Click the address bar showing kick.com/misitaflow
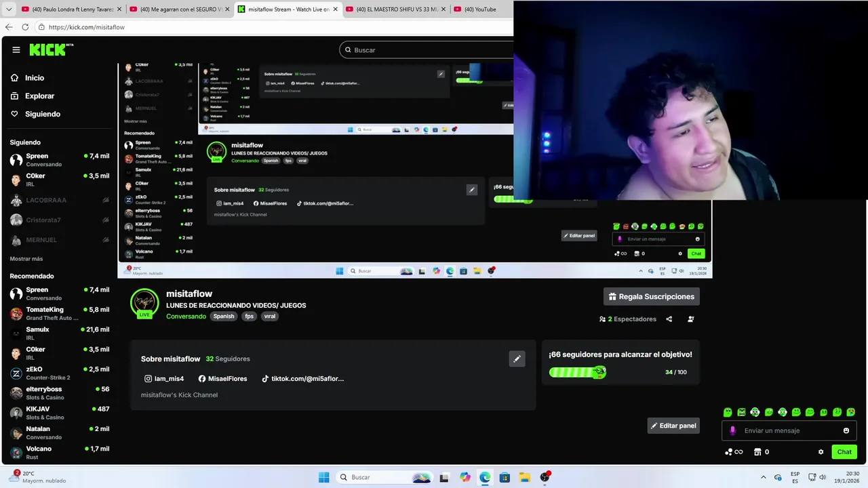Viewport: 868px width, 488px height. (271, 27)
